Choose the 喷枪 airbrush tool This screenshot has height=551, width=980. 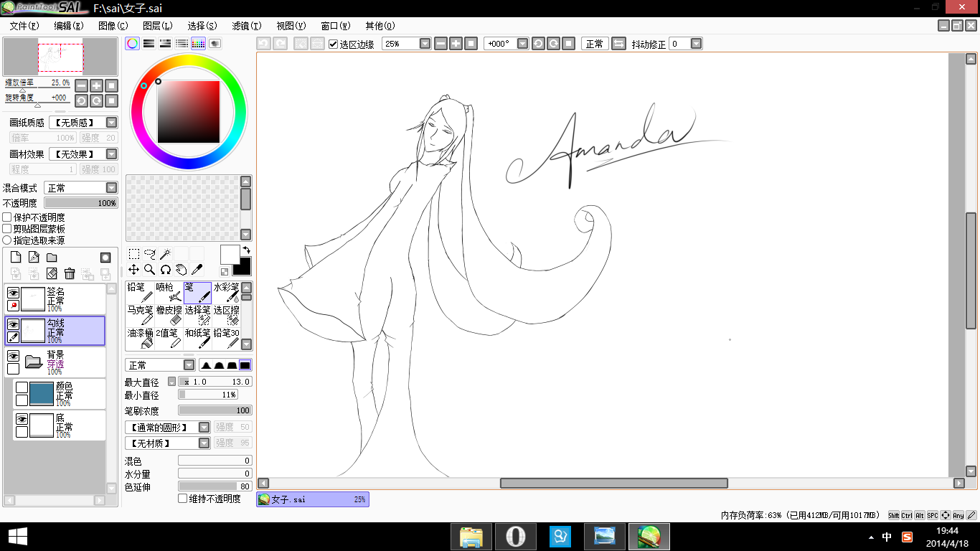[169, 291]
